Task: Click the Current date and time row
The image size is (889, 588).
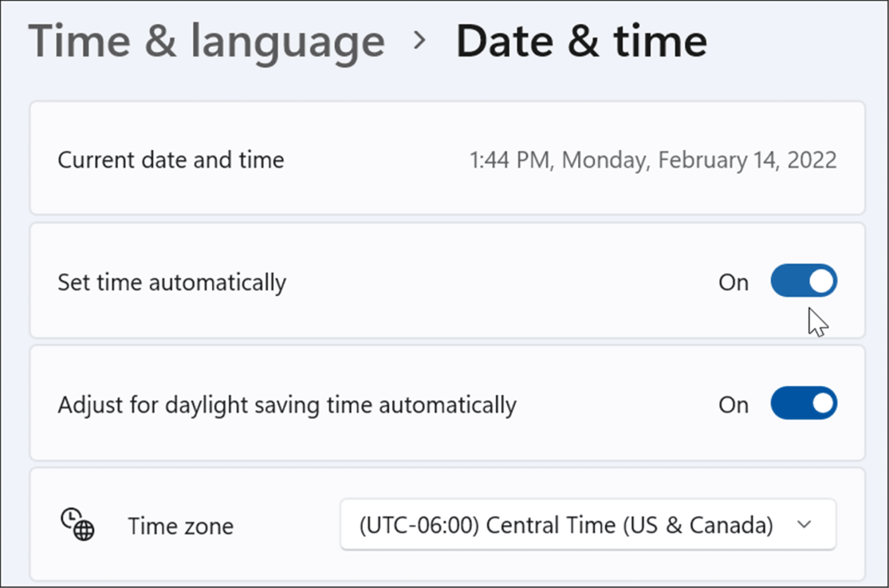Action: coord(447,158)
